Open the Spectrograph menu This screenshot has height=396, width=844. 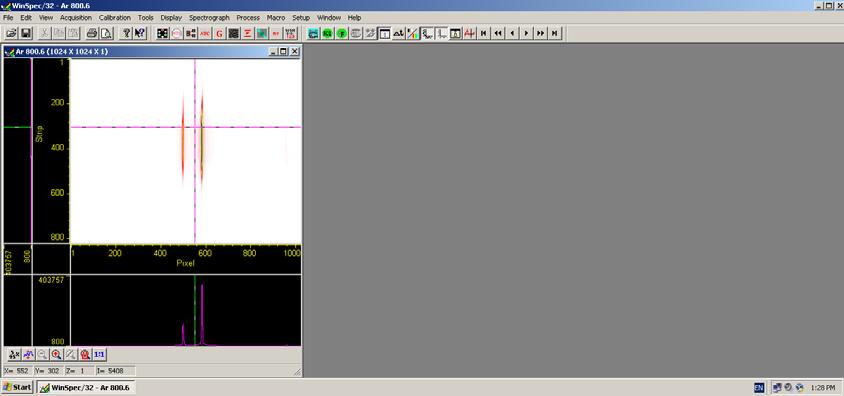(x=209, y=18)
